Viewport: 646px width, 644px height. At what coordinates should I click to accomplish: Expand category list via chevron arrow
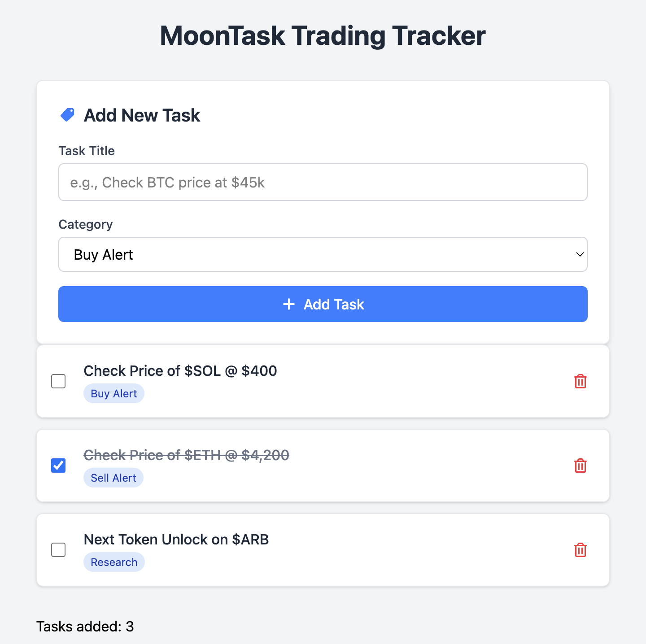click(580, 254)
